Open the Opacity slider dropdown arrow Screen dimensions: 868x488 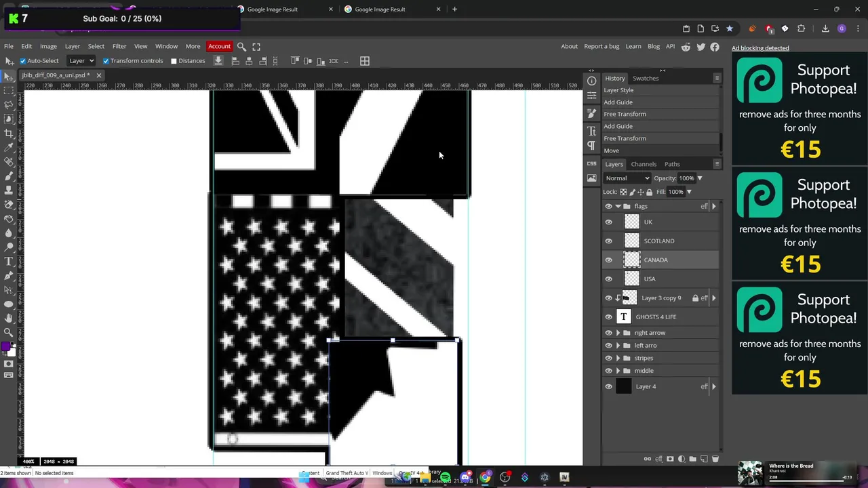(700, 178)
